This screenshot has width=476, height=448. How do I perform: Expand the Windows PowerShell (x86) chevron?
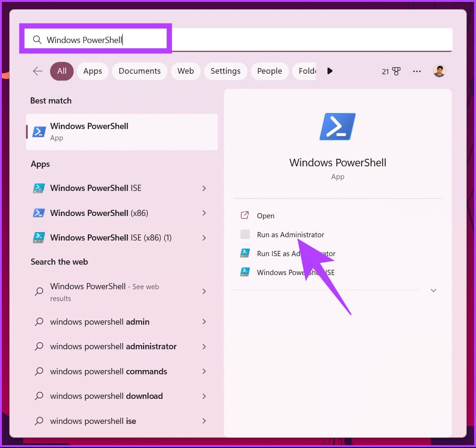[x=204, y=213]
